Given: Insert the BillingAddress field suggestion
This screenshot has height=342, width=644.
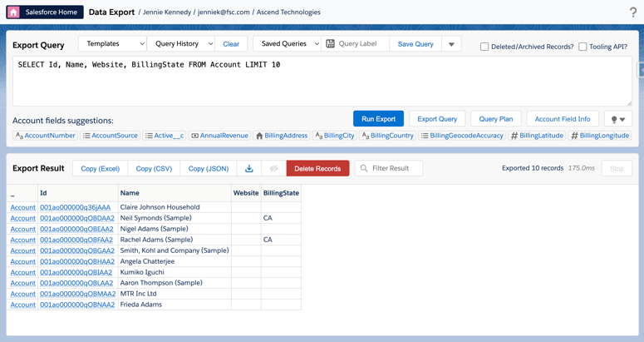Looking at the screenshot, I should click(x=282, y=136).
